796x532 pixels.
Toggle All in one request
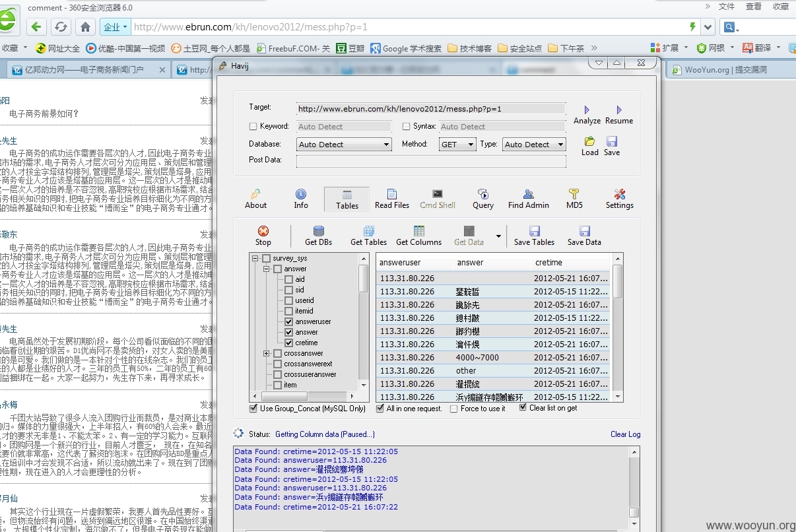(x=380, y=409)
